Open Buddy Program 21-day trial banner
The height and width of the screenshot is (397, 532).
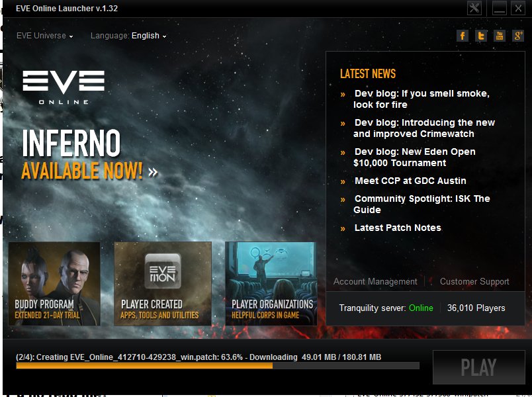click(x=54, y=284)
